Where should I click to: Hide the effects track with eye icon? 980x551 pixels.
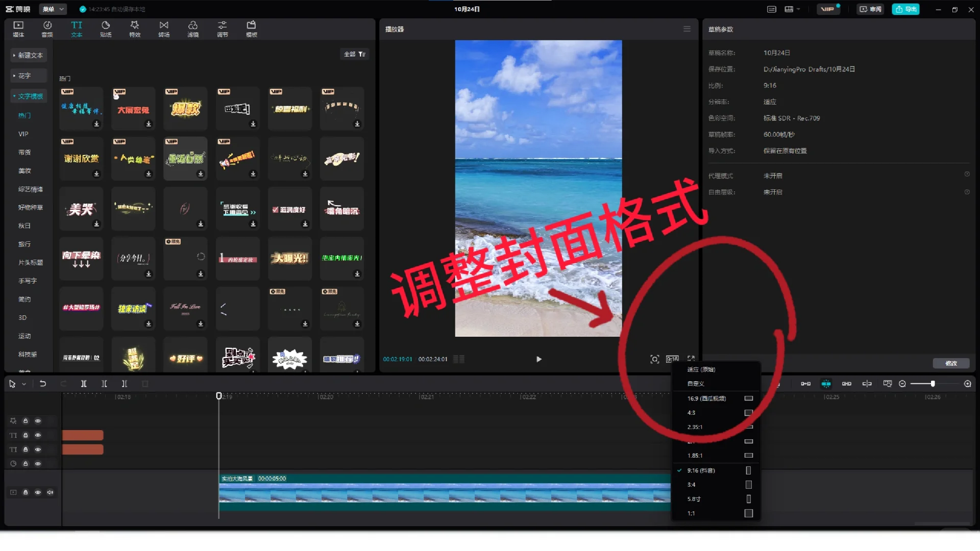pos(38,421)
